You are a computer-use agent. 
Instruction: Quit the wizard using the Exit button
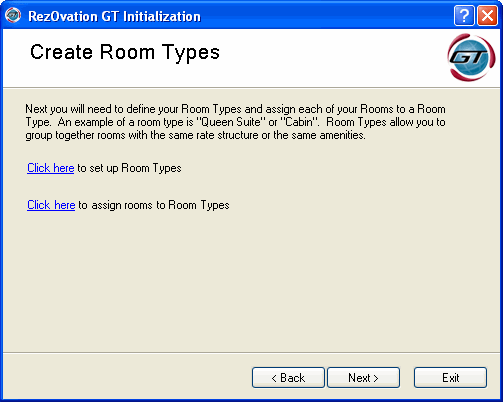[x=450, y=378]
